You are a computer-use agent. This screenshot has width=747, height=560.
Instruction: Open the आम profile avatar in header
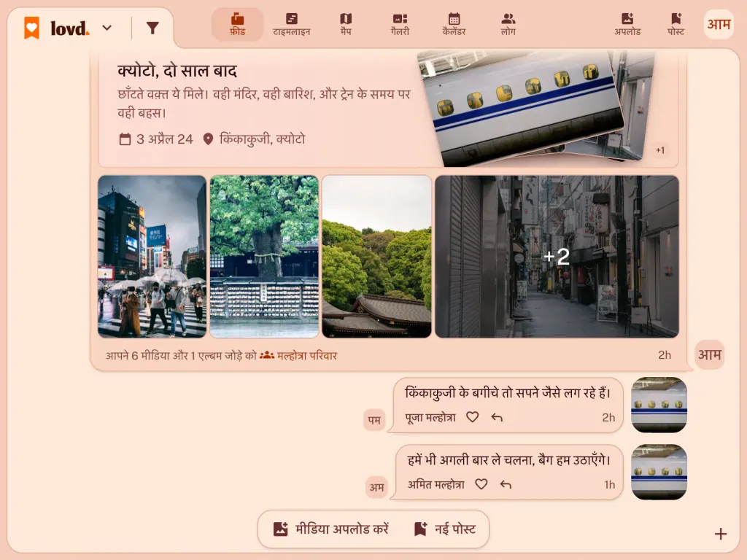(719, 24)
